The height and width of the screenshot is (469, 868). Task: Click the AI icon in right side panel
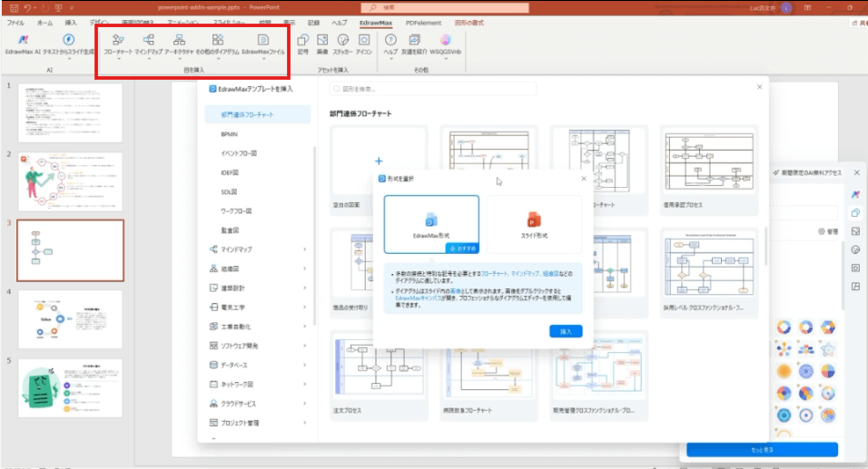pyautogui.click(x=856, y=194)
